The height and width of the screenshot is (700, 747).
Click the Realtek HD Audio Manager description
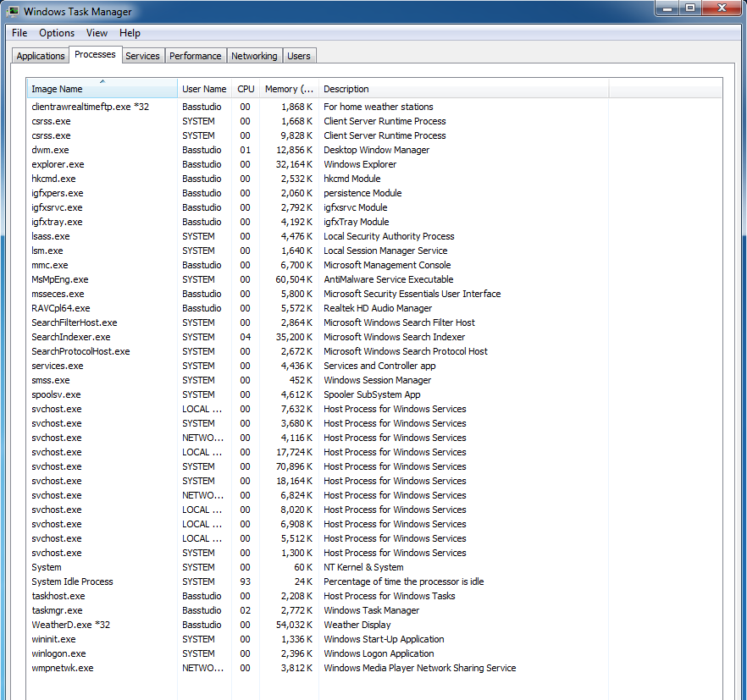[x=378, y=308]
